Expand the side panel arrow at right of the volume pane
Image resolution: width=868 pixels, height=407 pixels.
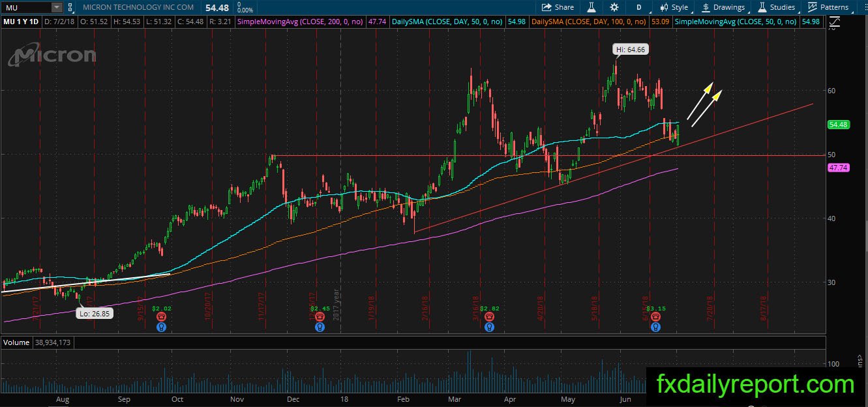tap(861, 359)
